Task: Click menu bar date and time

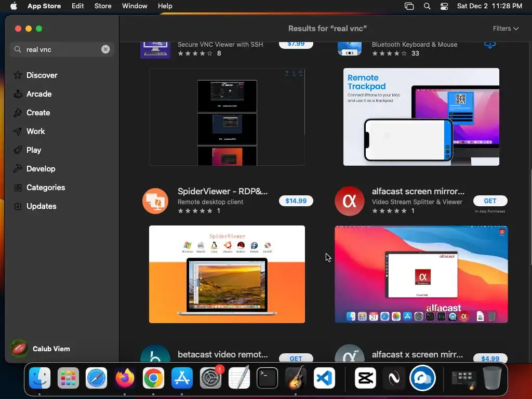Action: click(x=489, y=6)
